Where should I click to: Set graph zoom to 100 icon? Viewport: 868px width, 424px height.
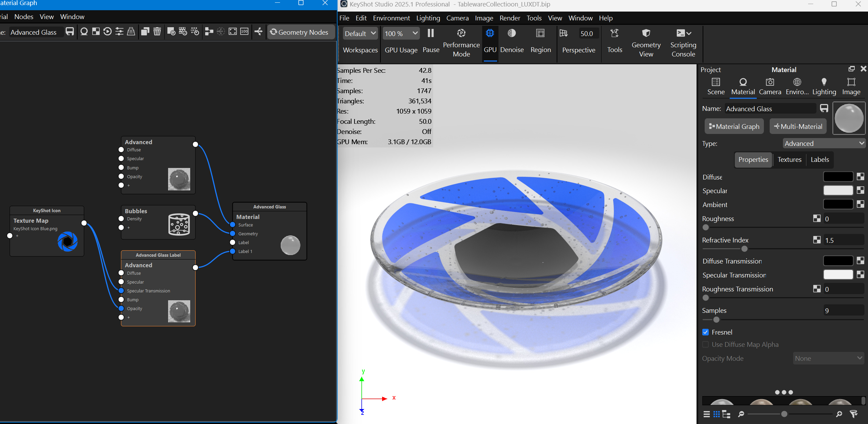pyautogui.click(x=244, y=32)
